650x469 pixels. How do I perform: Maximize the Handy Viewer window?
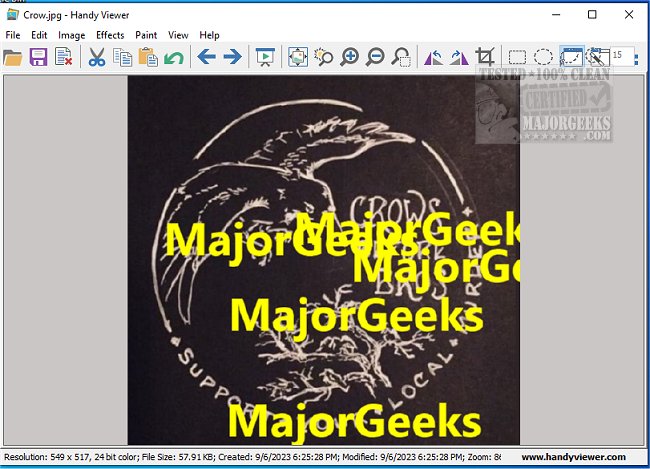(x=592, y=15)
